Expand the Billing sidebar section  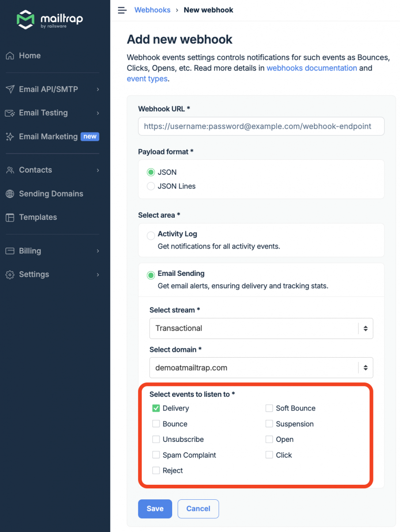click(9, 251)
